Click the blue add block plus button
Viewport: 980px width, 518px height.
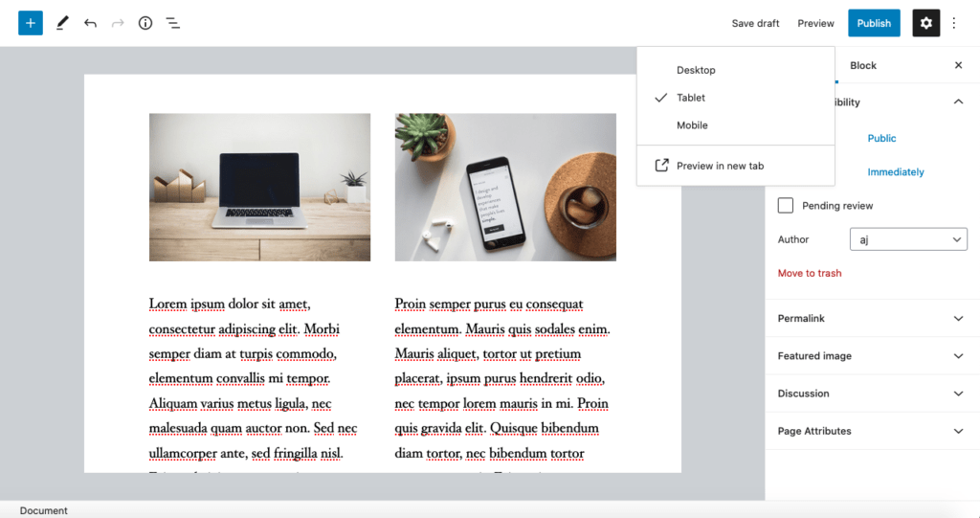click(x=30, y=23)
